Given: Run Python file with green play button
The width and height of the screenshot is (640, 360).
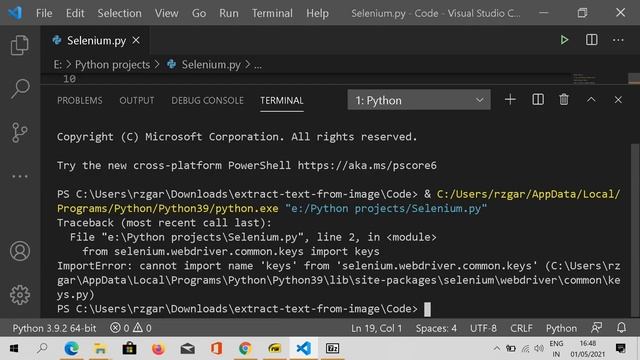Looking at the screenshot, I should [x=564, y=40].
